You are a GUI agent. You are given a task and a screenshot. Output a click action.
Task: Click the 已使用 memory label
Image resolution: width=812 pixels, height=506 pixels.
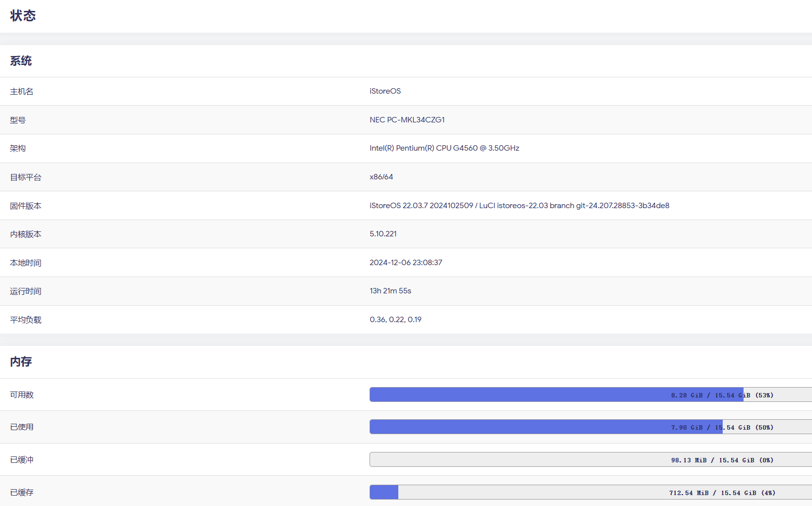coord(22,427)
